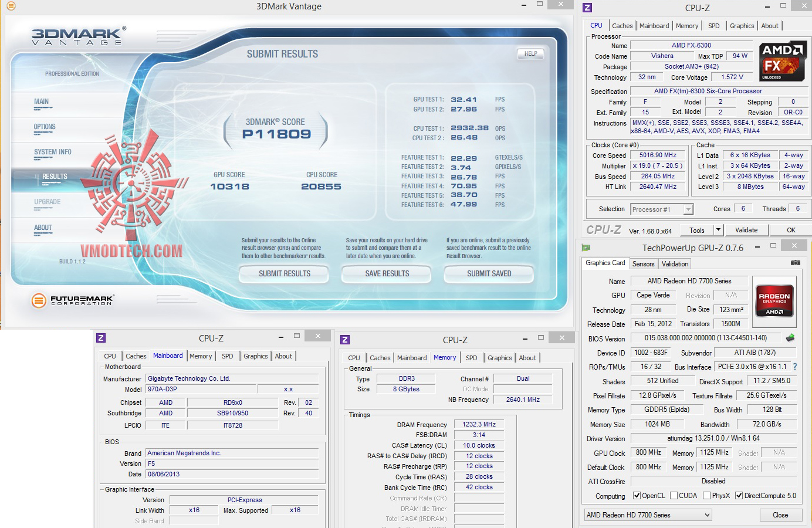The width and height of the screenshot is (812, 528).
Task: Click the Futuremark Corporation logo
Action: click(x=72, y=300)
